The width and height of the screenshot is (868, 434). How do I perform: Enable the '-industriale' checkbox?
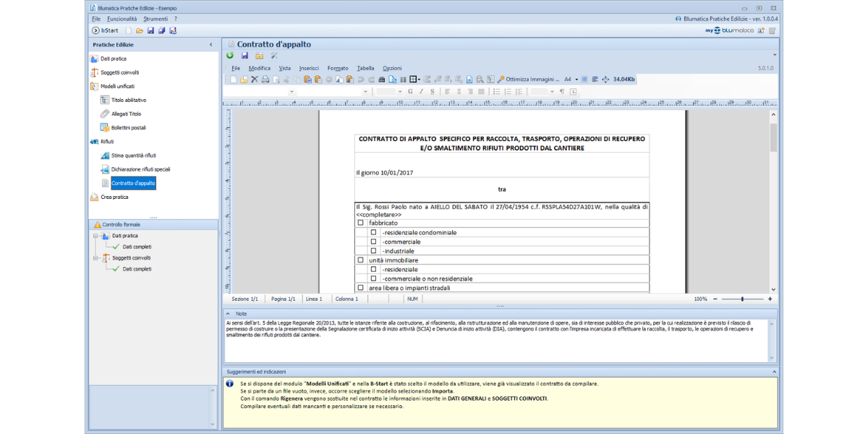coord(374,251)
